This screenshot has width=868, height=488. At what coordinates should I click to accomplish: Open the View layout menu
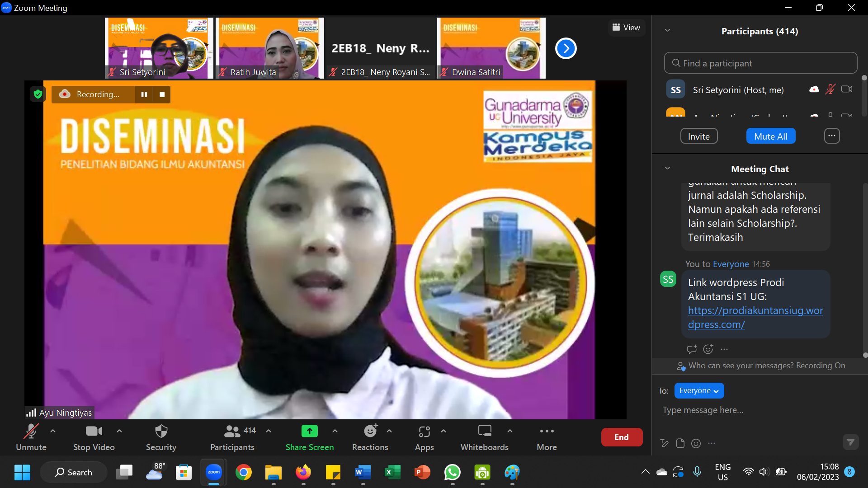point(626,28)
